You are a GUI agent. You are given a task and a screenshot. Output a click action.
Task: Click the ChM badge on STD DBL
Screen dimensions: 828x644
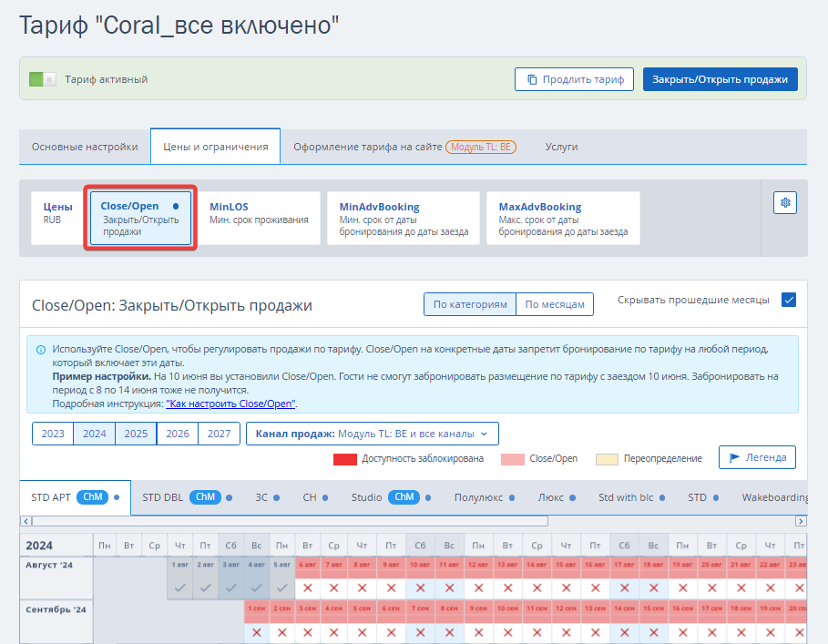click(x=206, y=497)
